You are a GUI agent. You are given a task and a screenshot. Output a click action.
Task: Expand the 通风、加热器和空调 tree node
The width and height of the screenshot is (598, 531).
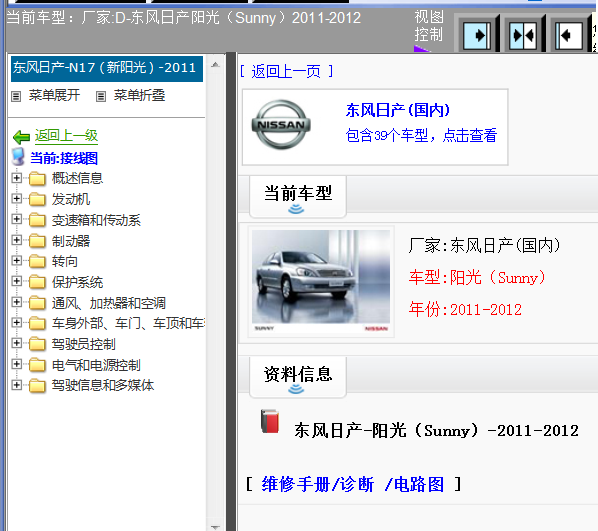click(x=16, y=302)
